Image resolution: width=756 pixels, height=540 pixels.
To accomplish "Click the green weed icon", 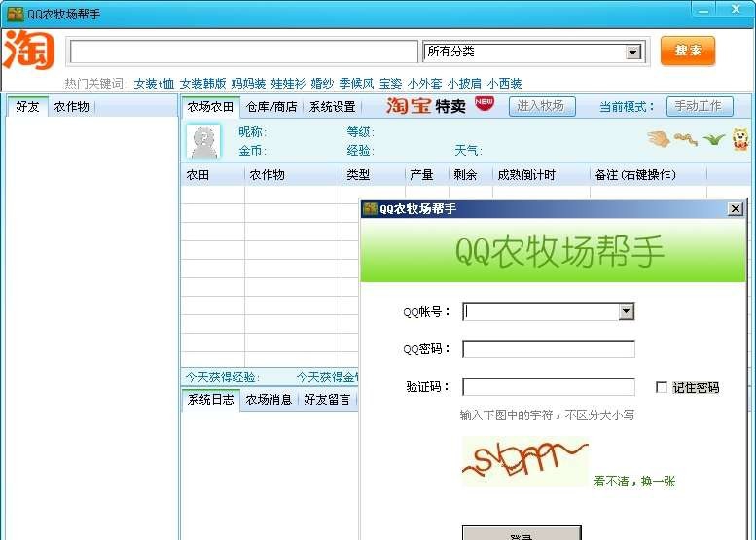I will coord(713,140).
